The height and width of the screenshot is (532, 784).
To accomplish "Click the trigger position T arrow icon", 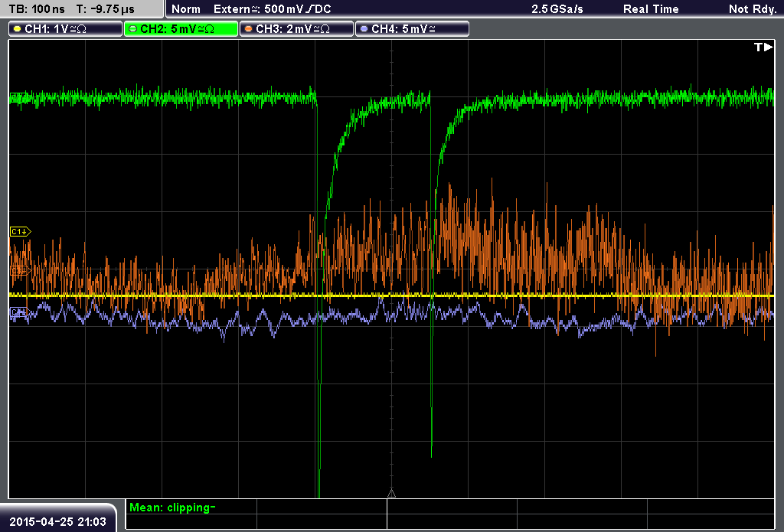I will (x=763, y=47).
